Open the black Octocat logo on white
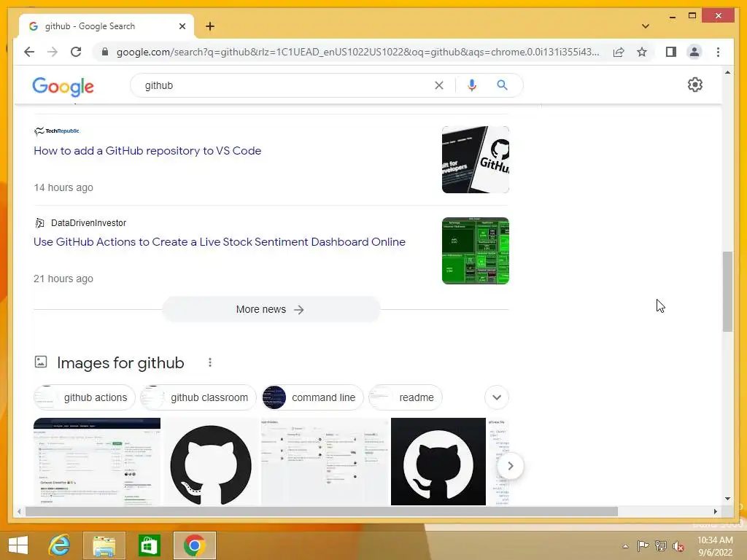Image resolution: width=747 pixels, height=560 pixels. point(211,462)
